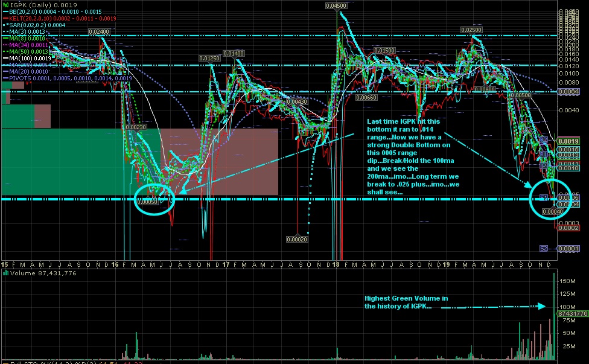Select the MA(3) 0.0013 legend entry

24,32
